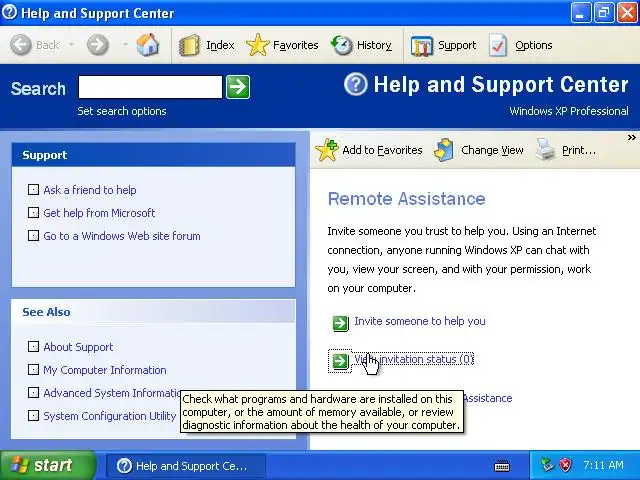640x480 pixels.
Task: Click the partially hidden Assistance link
Action: tap(488, 398)
